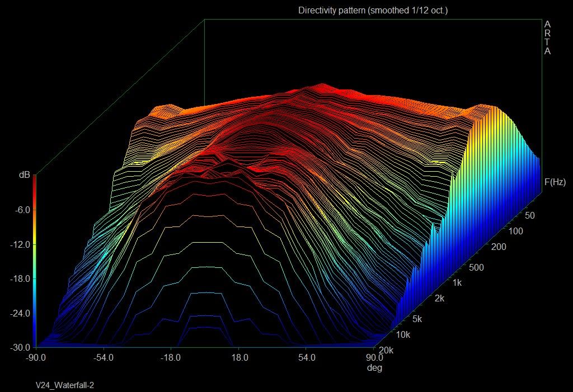This screenshot has height=392, width=573.
Task: Click the ARTA vertical label
Action: tap(547, 37)
